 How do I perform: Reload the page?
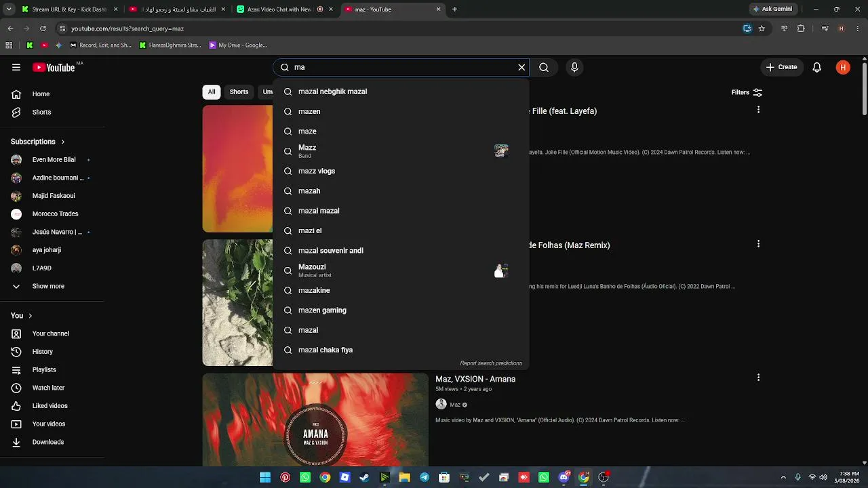click(x=43, y=28)
